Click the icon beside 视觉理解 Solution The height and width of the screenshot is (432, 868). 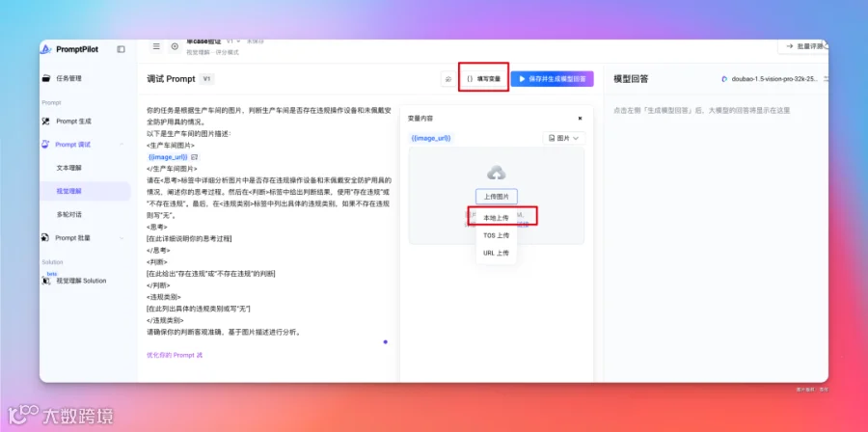click(46, 281)
